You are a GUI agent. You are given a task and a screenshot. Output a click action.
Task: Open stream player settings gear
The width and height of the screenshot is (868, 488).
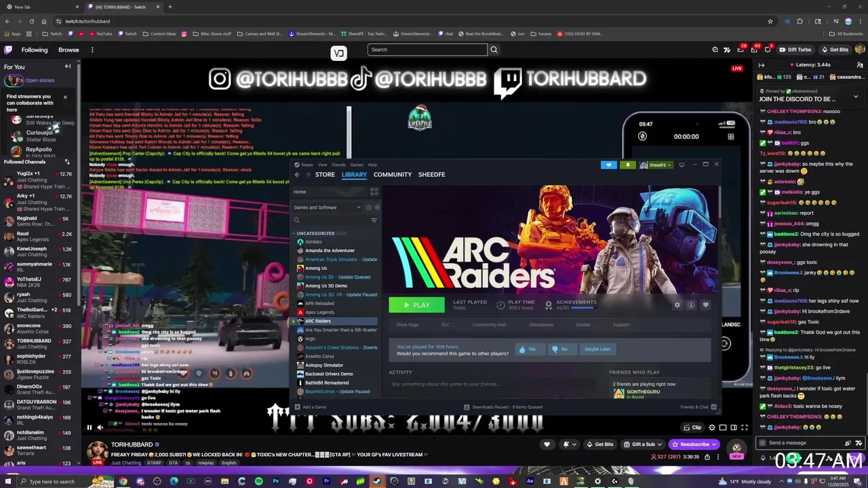(712, 428)
